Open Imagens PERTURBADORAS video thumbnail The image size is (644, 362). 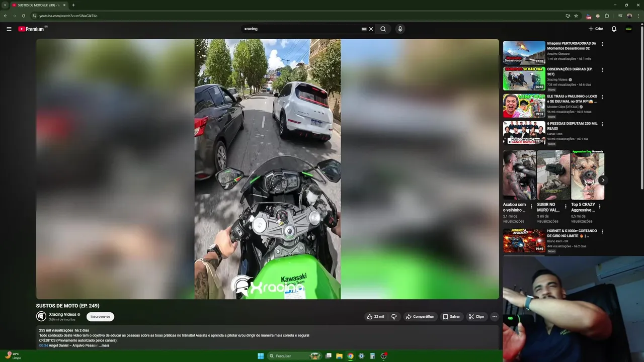pyautogui.click(x=524, y=52)
